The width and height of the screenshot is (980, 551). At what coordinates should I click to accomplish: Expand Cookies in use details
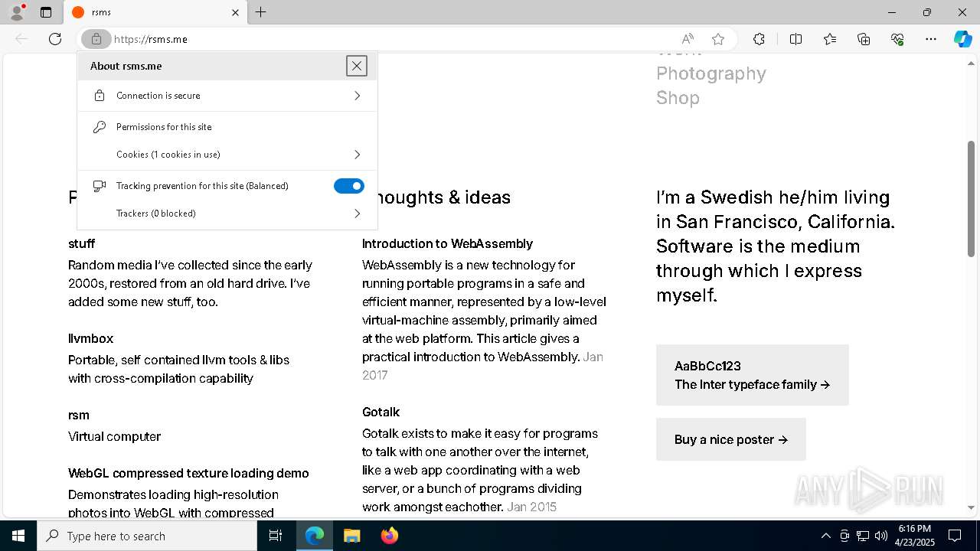227,155
